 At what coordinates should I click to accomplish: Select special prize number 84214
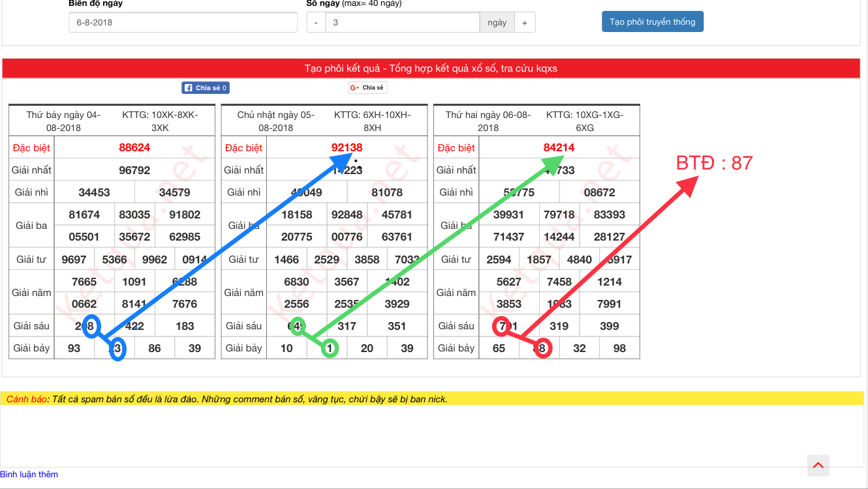559,147
